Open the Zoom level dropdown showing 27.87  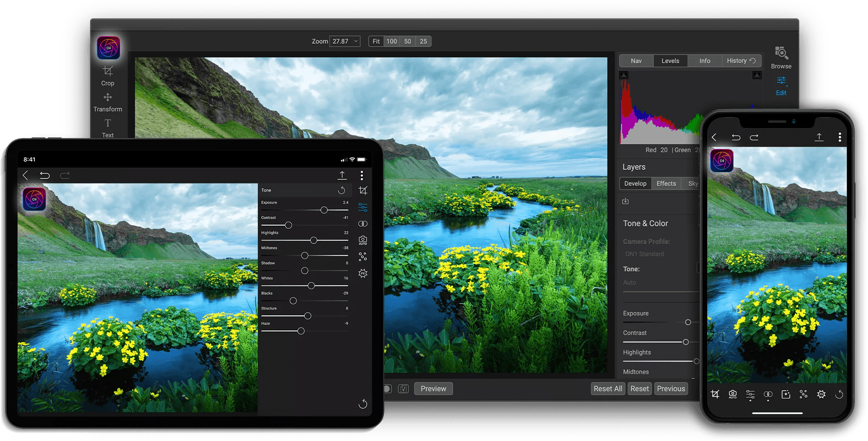click(x=344, y=41)
